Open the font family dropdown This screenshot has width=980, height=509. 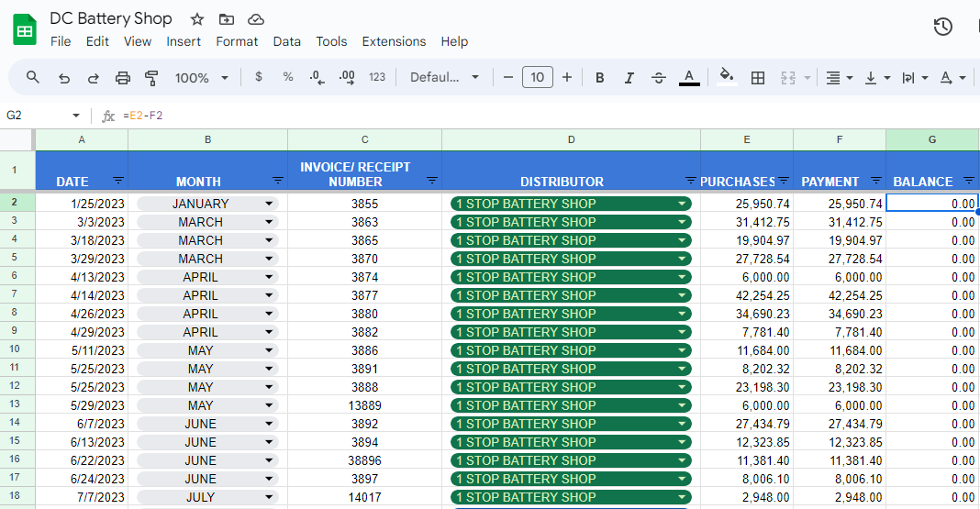tap(444, 77)
